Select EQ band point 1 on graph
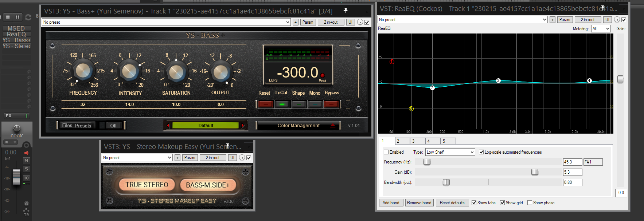Viewport: 644px width, 221px height. coord(392,62)
